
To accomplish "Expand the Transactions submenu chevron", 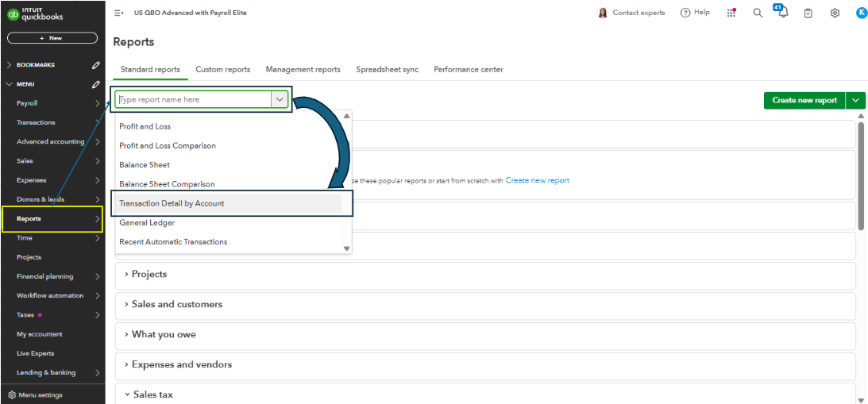I will pyautogui.click(x=97, y=123).
